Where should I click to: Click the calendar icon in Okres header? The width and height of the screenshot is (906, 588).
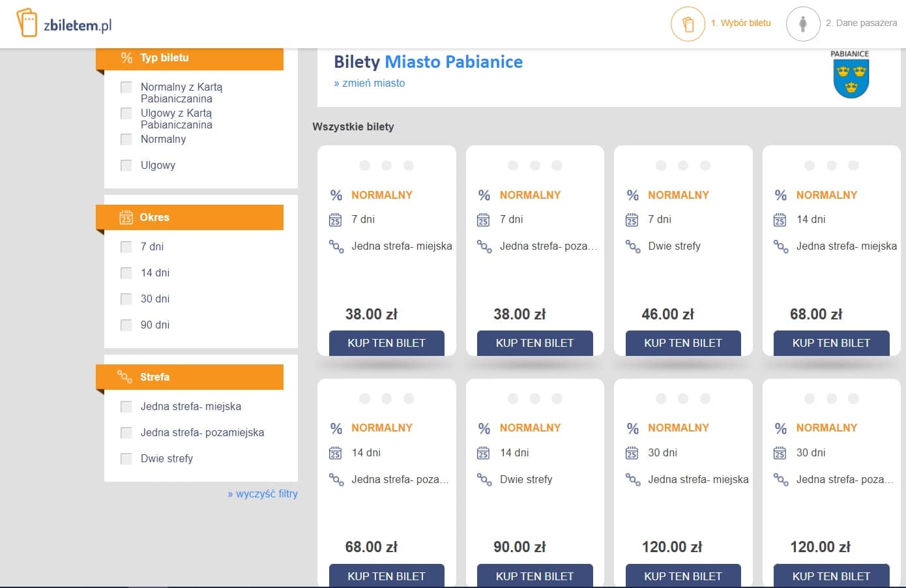(126, 218)
